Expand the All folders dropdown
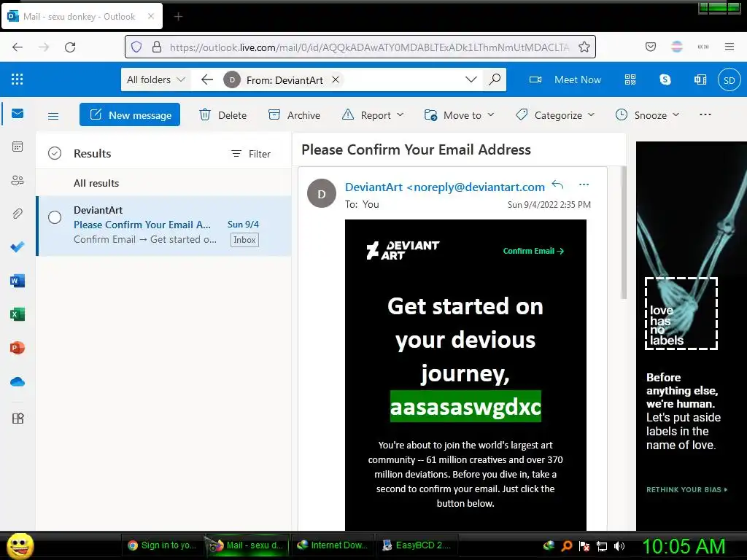The width and height of the screenshot is (747, 560). pos(156,79)
